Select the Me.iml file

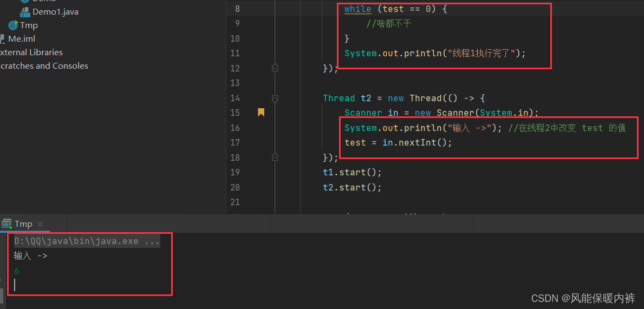(21, 39)
